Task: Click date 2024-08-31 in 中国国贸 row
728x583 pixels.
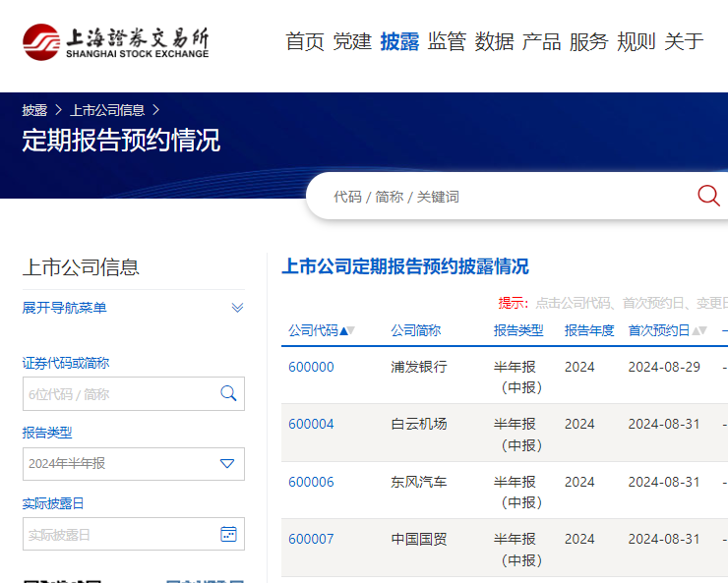Action: [x=664, y=539]
